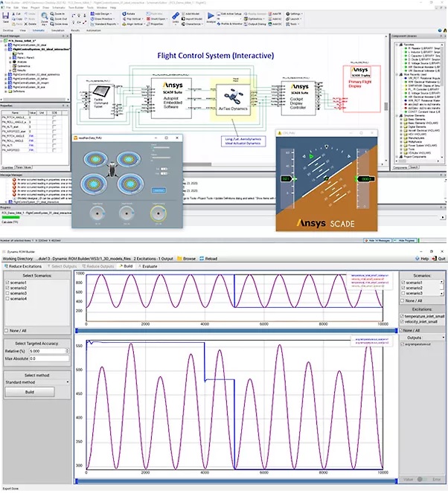Click the Zoom Area tool
This screenshot has width=448, height=493.
59,24
